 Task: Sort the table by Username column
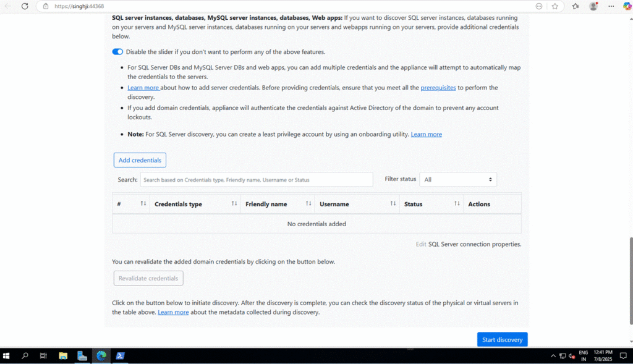[x=393, y=204]
